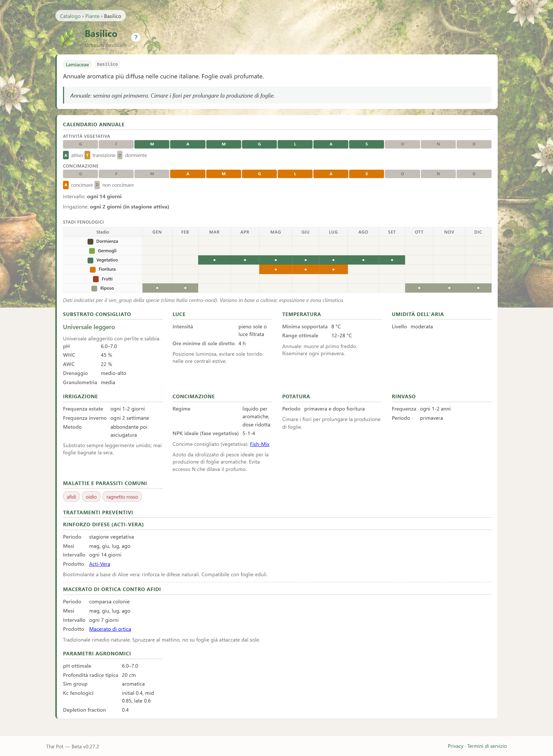Click Riposo DIC cell in phenology table

478,288
